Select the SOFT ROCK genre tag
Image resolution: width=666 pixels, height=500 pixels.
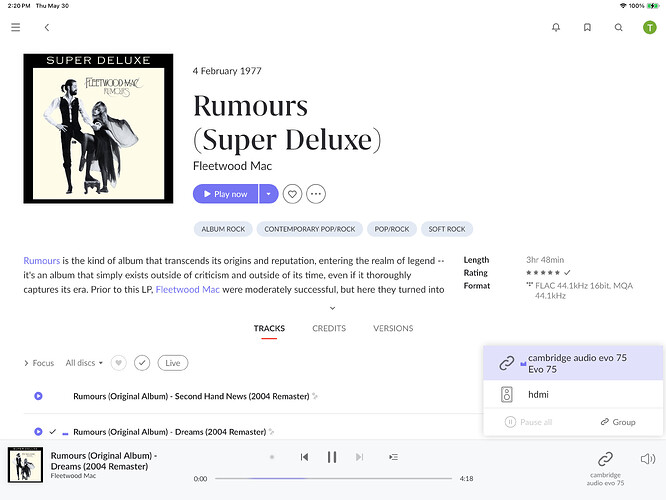(x=447, y=229)
